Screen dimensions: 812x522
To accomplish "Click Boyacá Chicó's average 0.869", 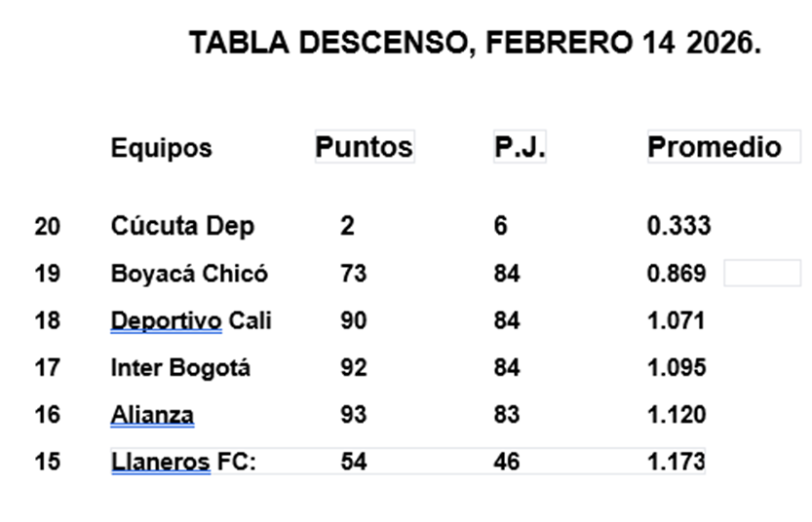I will (677, 274).
